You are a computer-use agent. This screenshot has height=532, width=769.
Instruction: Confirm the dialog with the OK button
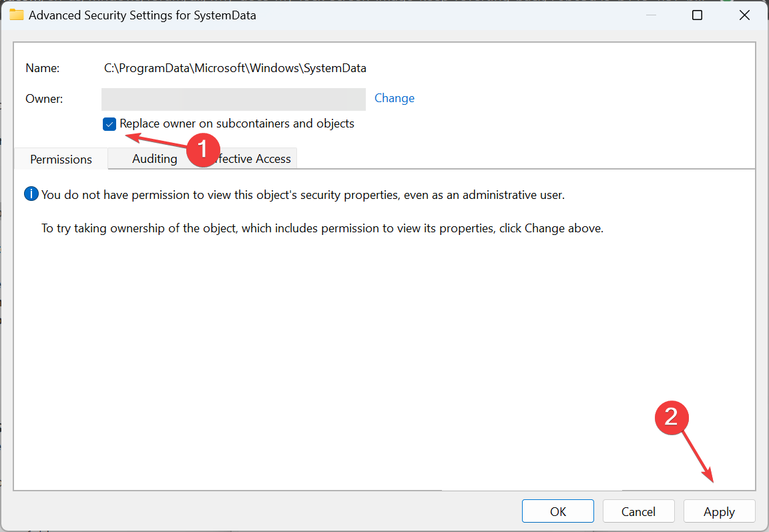[557, 511]
